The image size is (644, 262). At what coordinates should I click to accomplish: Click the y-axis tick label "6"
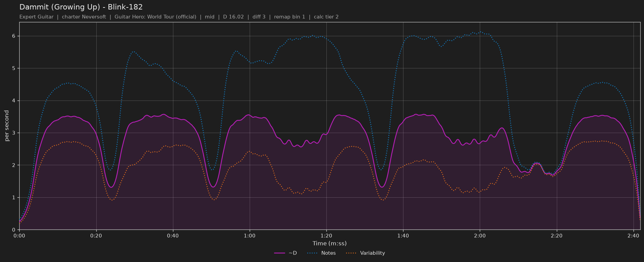point(14,36)
